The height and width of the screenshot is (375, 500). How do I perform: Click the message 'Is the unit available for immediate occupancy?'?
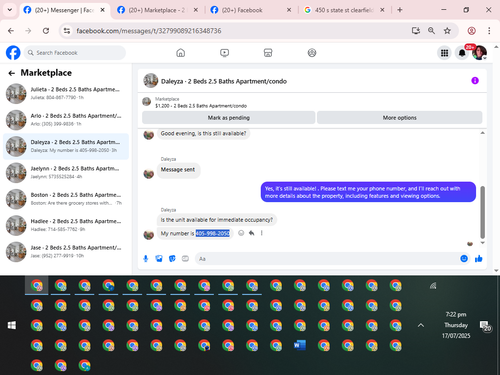217,220
